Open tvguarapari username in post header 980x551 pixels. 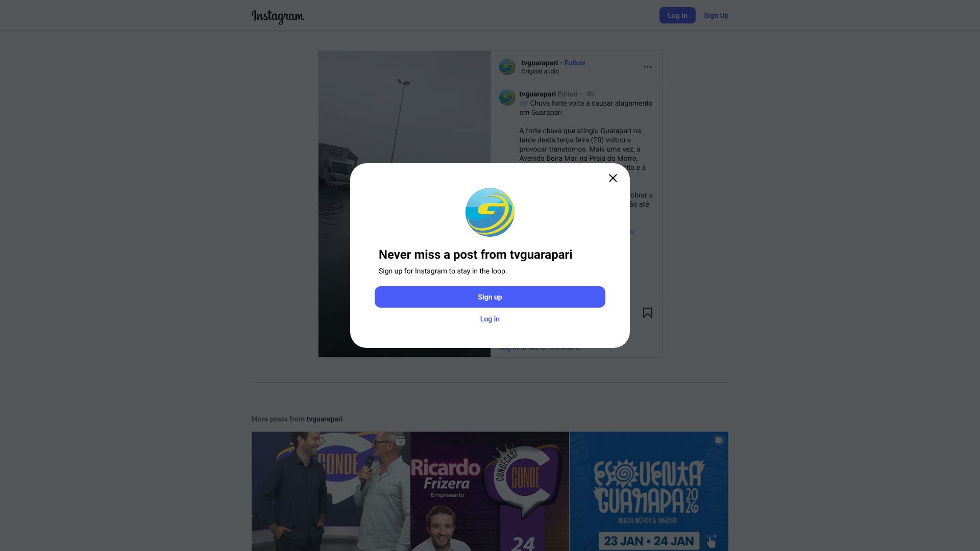click(x=540, y=63)
